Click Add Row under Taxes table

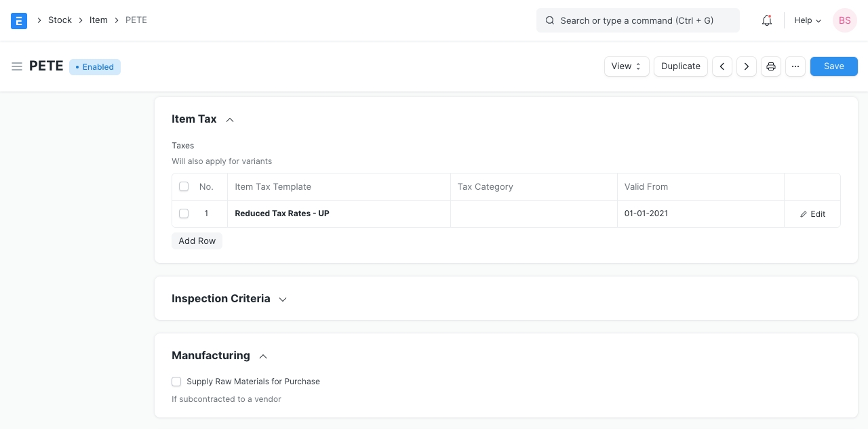coord(197,241)
